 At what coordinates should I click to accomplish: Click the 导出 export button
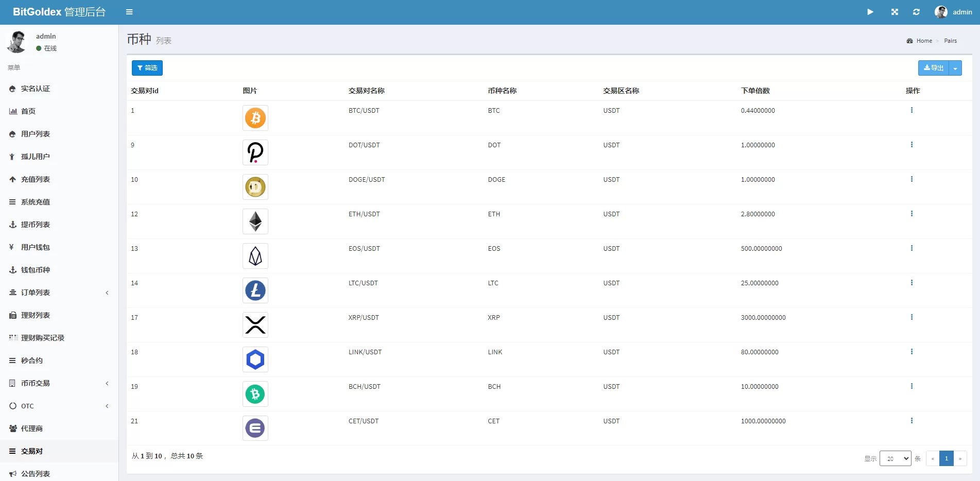point(933,68)
